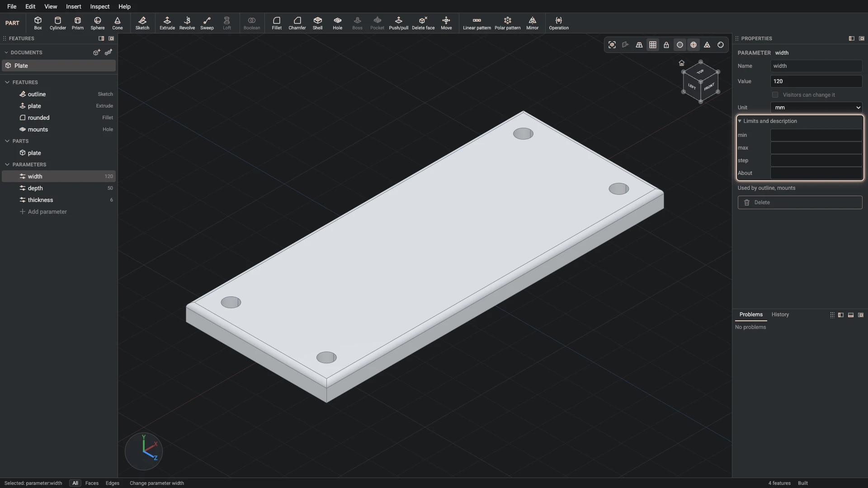Enable Visitors can change it checkbox

pyautogui.click(x=775, y=95)
